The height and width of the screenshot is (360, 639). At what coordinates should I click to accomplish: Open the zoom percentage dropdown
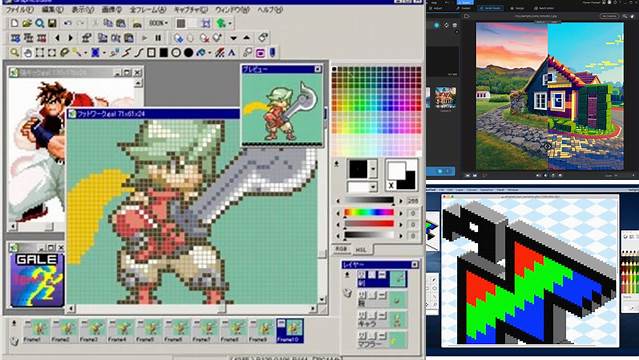click(159, 23)
